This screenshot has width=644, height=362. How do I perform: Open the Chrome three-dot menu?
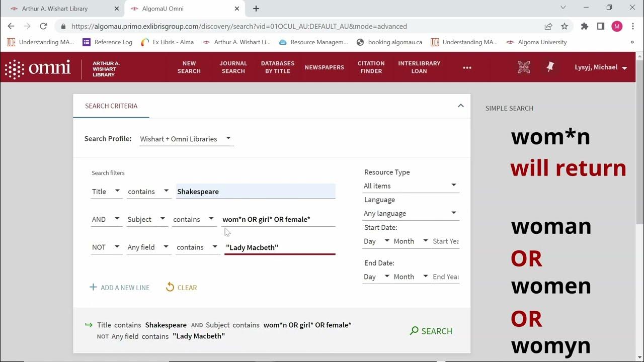pos(633,26)
